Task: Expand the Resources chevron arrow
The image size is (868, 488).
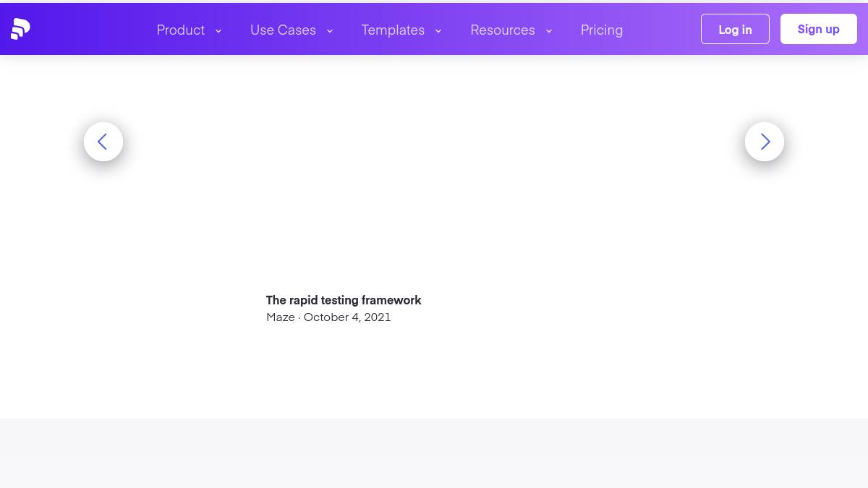Action: [549, 30]
